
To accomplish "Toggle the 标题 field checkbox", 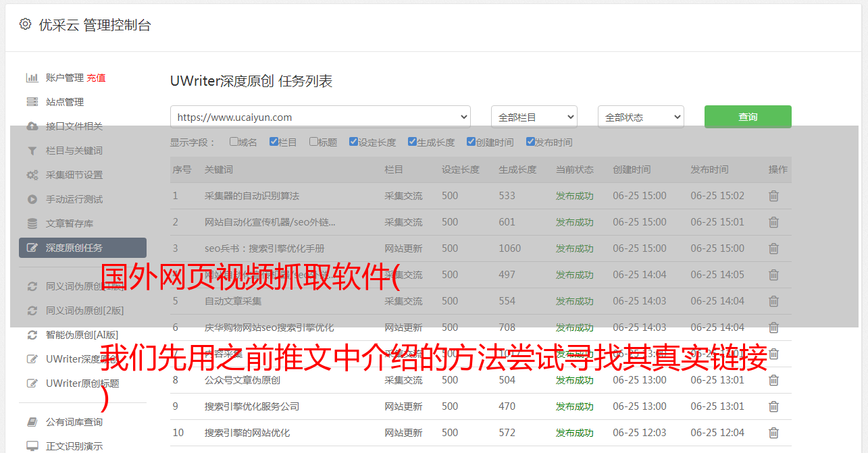I will (x=313, y=142).
